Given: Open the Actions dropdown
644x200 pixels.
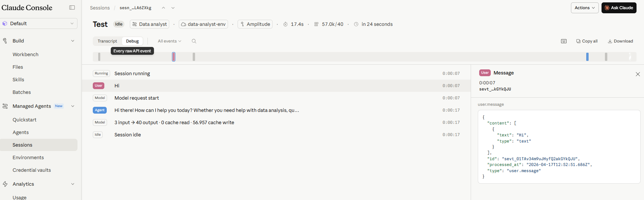Looking at the screenshot, I should coord(585,8).
